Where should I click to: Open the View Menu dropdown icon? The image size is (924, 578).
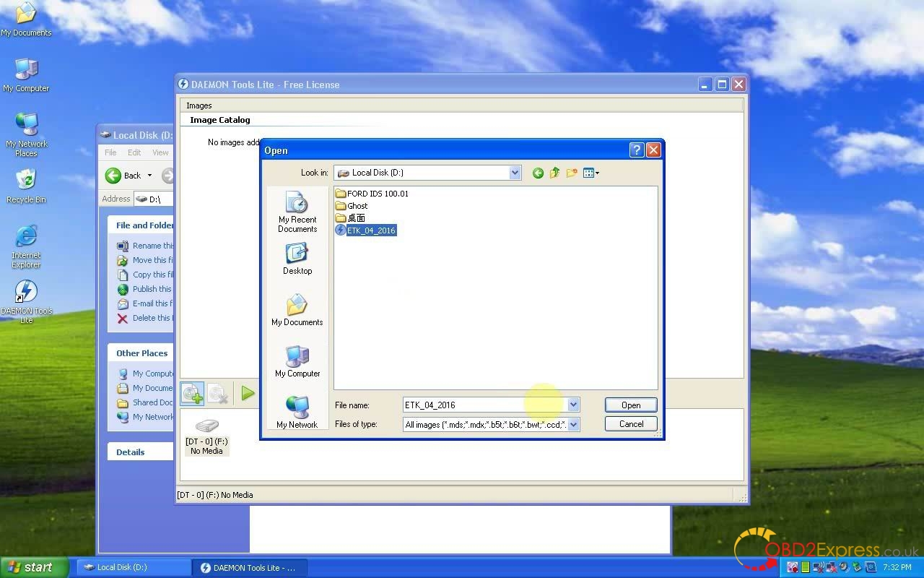click(591, 173)
